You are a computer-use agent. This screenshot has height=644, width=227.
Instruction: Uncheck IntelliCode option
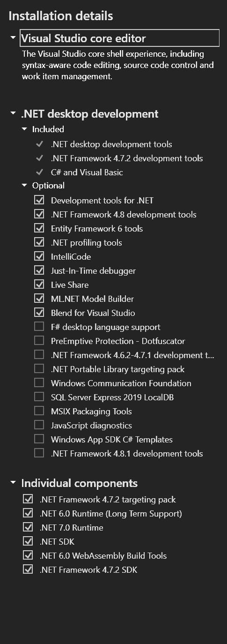coord(39,256)
